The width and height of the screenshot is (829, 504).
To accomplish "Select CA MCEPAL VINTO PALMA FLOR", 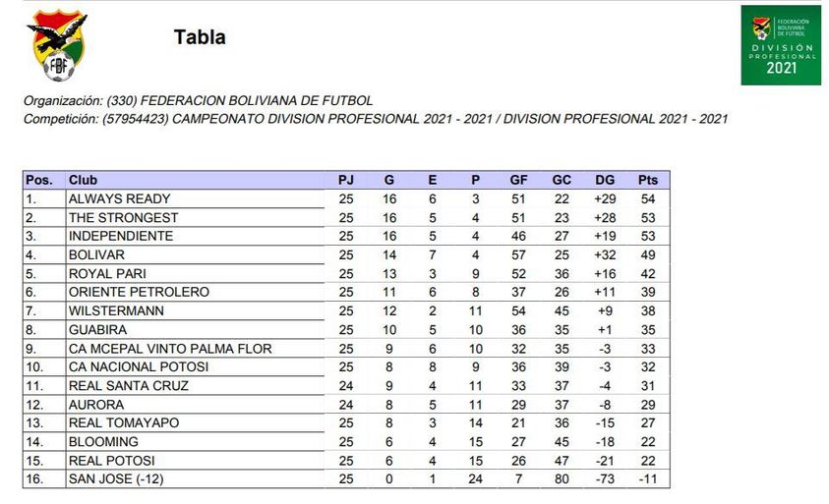I will pos(170,348).
